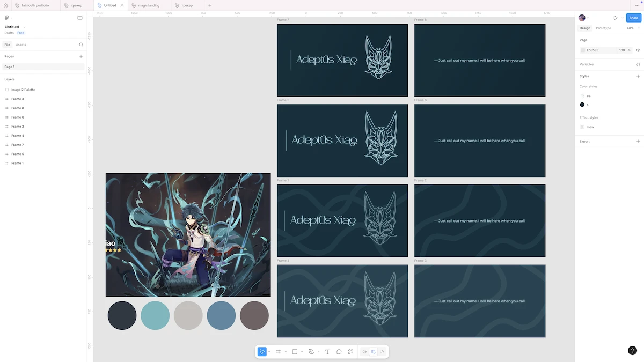Switch to the Prototype tab
Screen dimensions: 644x362
tap(603, 28)
